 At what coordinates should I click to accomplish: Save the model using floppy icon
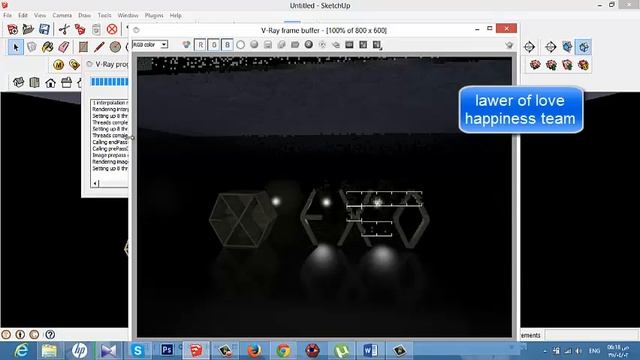tap(44, 29)
